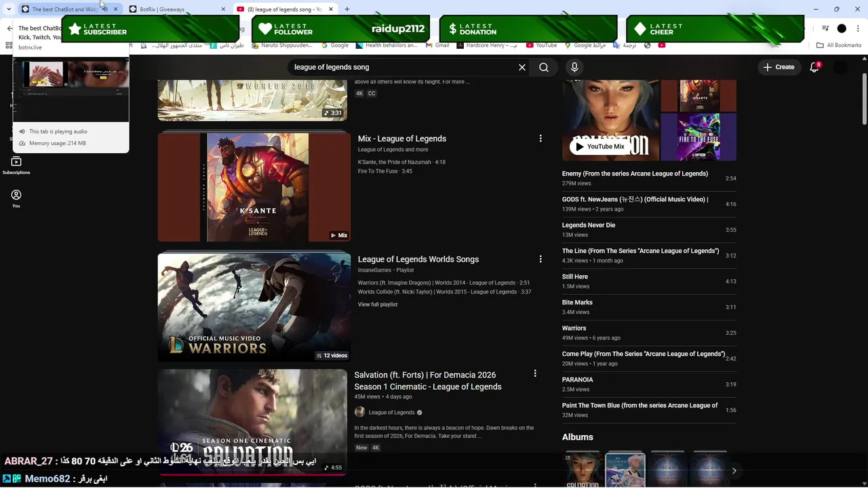868x488 pixels.
Task: Close the BotRix | Giveaways tab
Action: pyautogui.click(x=223, y=9)
